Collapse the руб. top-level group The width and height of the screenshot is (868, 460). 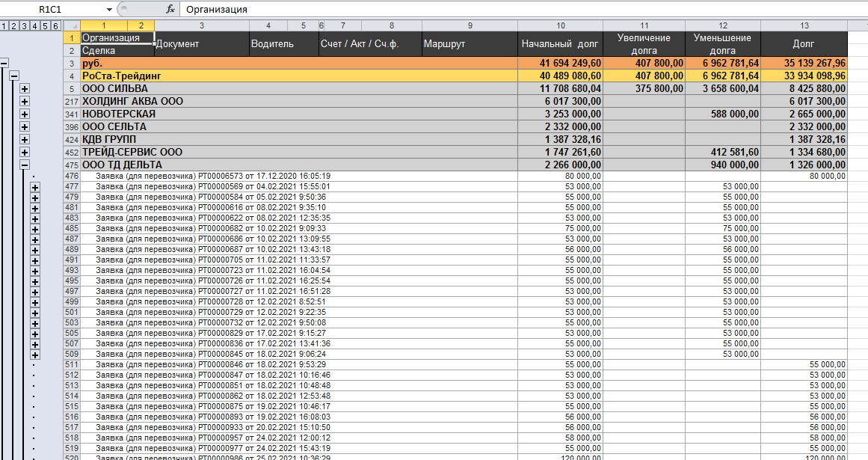click(x=4, y=64)
